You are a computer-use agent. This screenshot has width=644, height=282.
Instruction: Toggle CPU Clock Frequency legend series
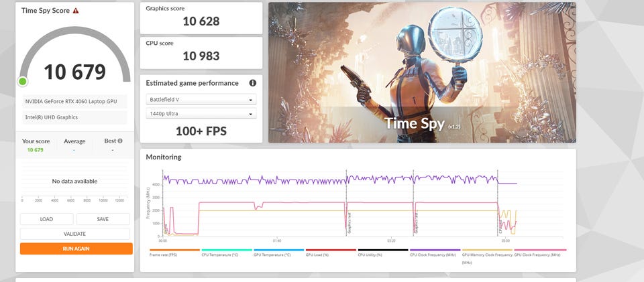pyautogui.click(x=435, y=253)
